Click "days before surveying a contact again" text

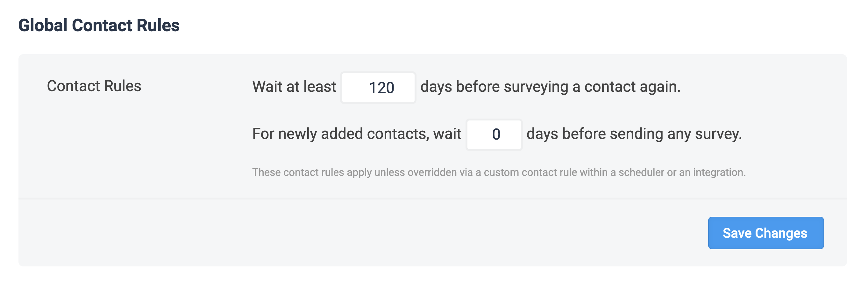coord(550,87)
